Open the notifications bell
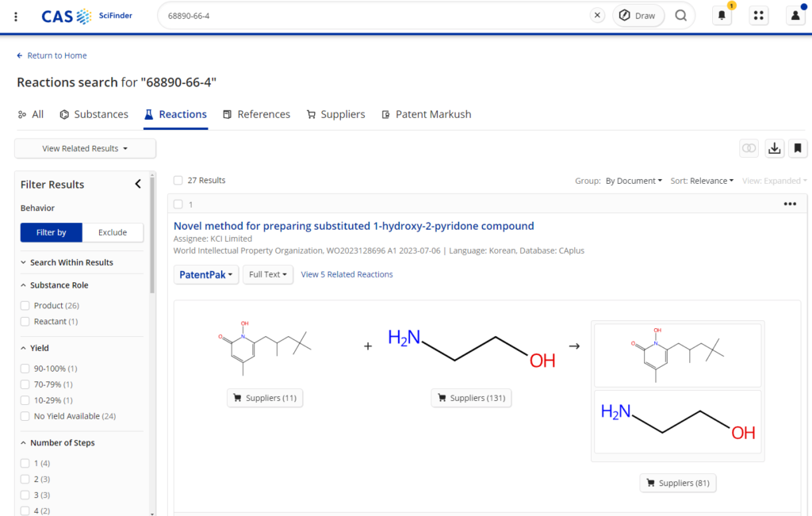The image size is (812, 516). click(722, 16)
